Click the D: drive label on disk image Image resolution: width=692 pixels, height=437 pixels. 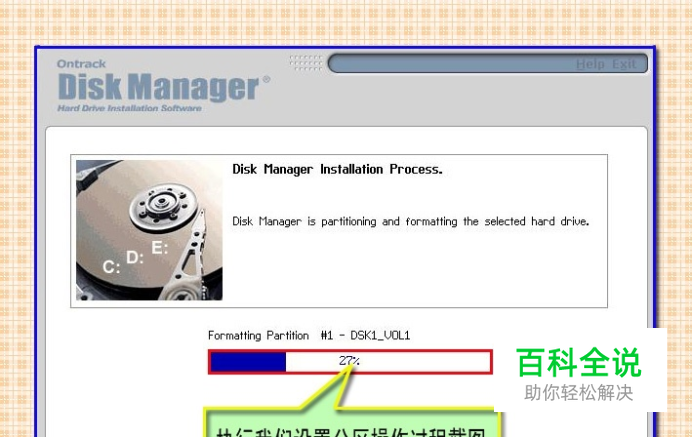(x=135, y=257)
